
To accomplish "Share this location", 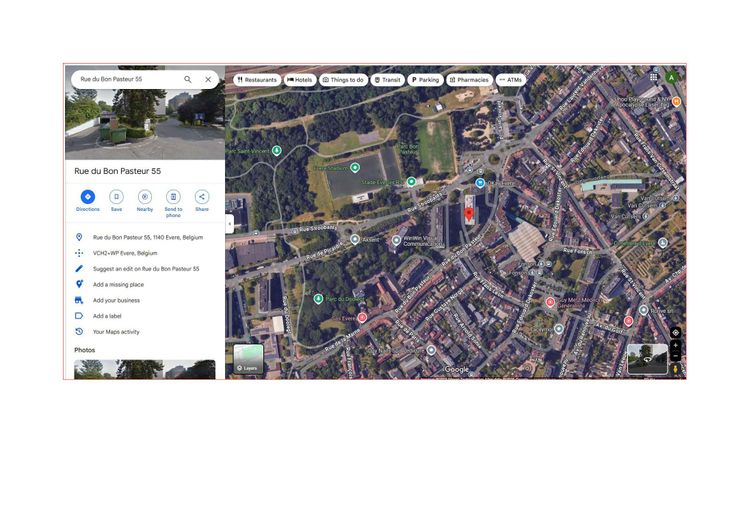I will coord(202,197).
